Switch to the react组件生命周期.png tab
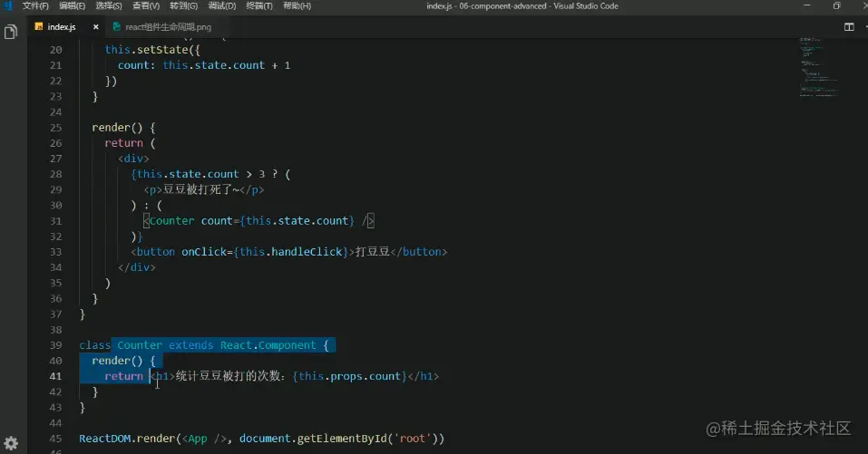This screenshot has width=868, height=454. pos(168,27)
